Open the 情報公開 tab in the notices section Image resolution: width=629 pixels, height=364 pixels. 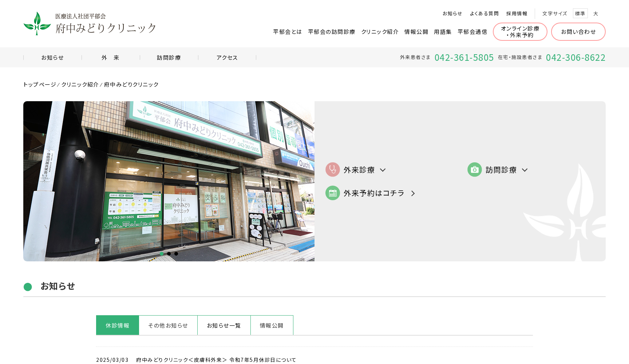click(x=272, y=325)
